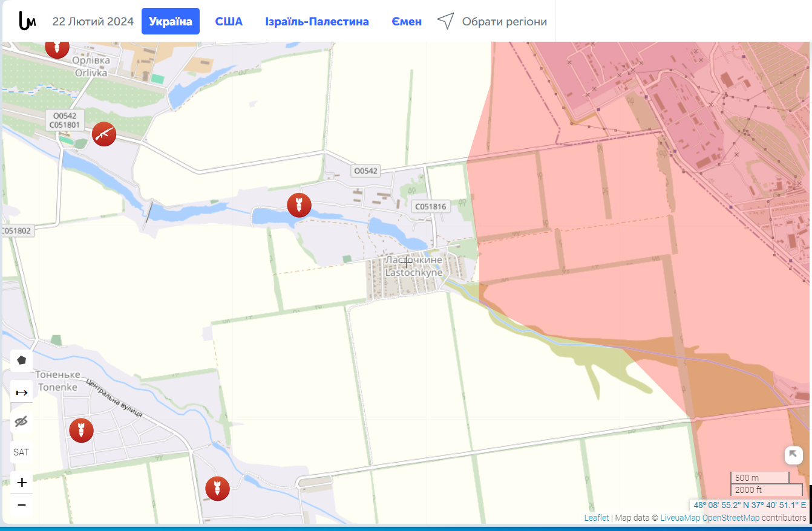Select the polygon draw tool
812x531 pixels.
coord(22,360)
